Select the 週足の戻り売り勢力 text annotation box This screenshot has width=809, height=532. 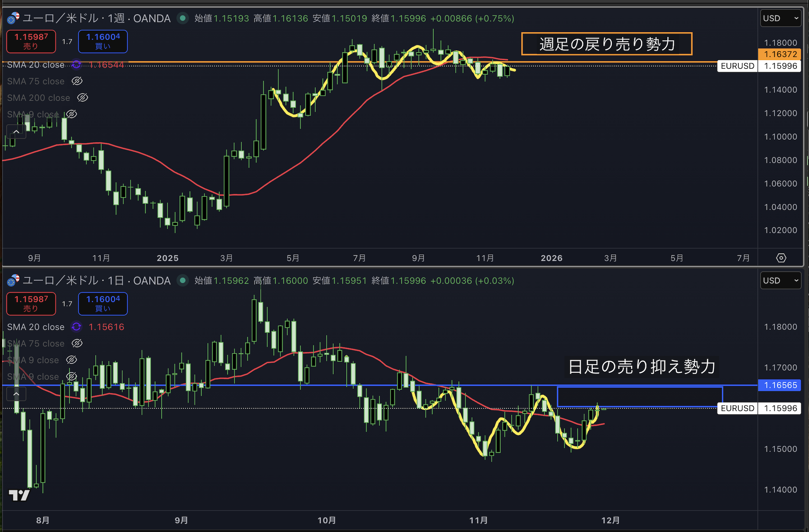pos(606,44)
